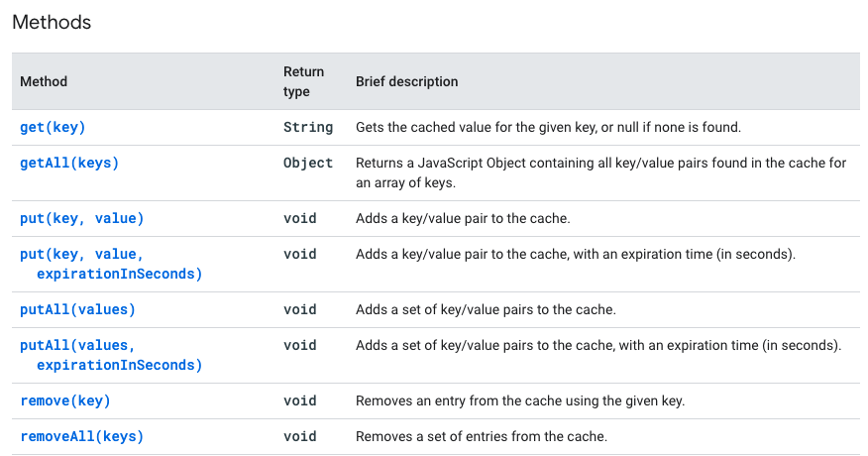This screenshot has width=868, height=456.
Task: Open put(key, value, expirationInSeconds) link
Action: (111, 264)
